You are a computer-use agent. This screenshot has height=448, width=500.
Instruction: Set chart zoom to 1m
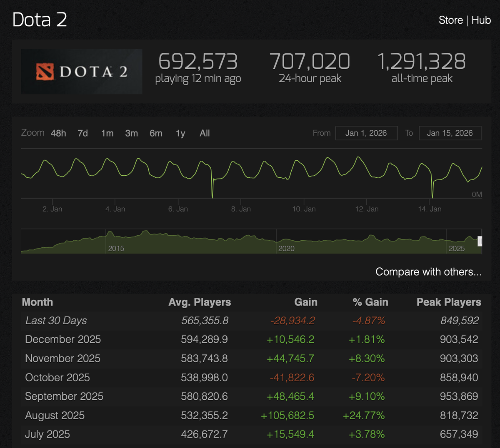107,133
